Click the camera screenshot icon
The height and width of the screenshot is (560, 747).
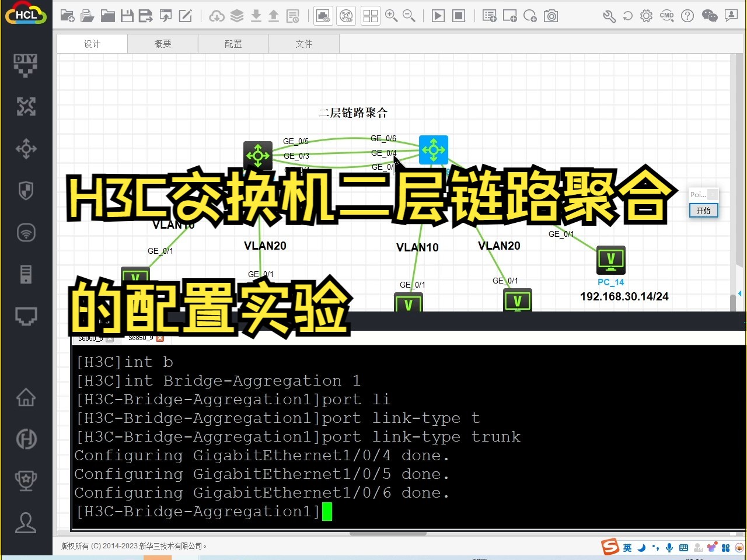(x=551, y=16)
